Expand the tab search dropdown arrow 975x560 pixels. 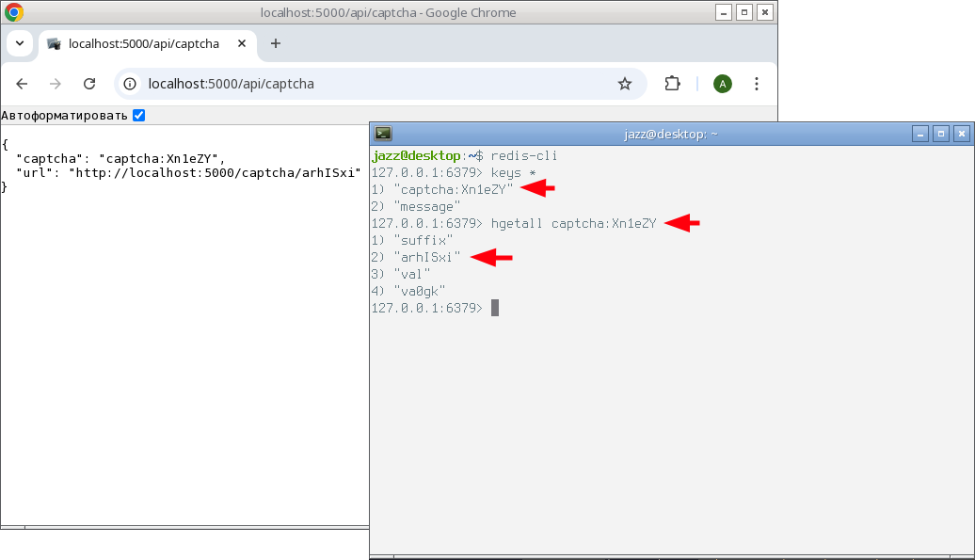tap(20, 43)
